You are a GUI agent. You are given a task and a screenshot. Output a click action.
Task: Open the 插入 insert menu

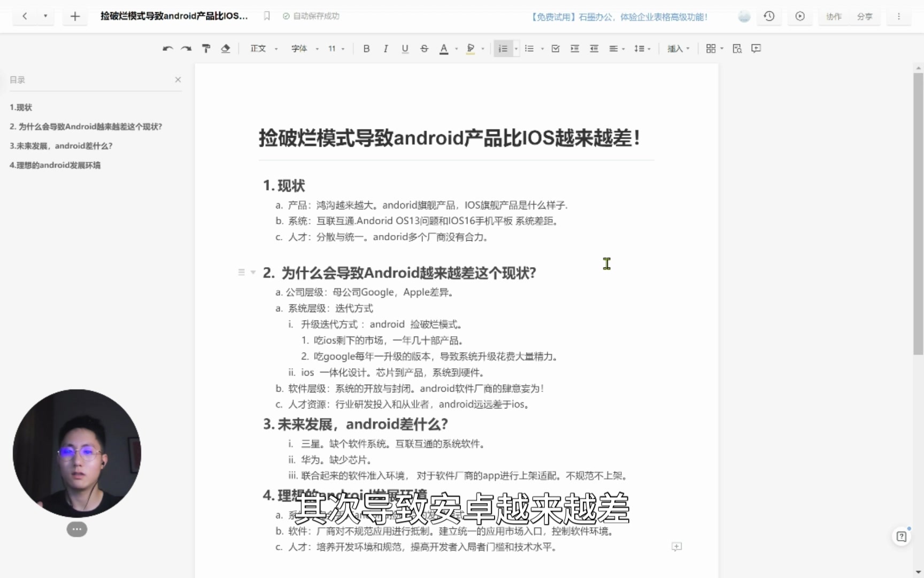pyautogui.click(x=678, y=49)
